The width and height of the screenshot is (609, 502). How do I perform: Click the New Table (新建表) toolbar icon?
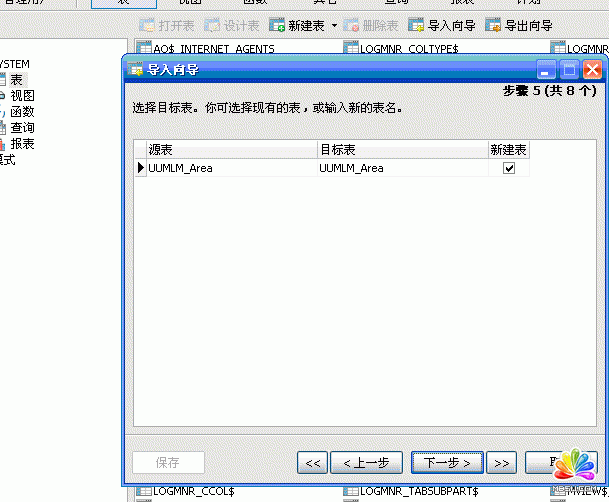coord(278,25)
